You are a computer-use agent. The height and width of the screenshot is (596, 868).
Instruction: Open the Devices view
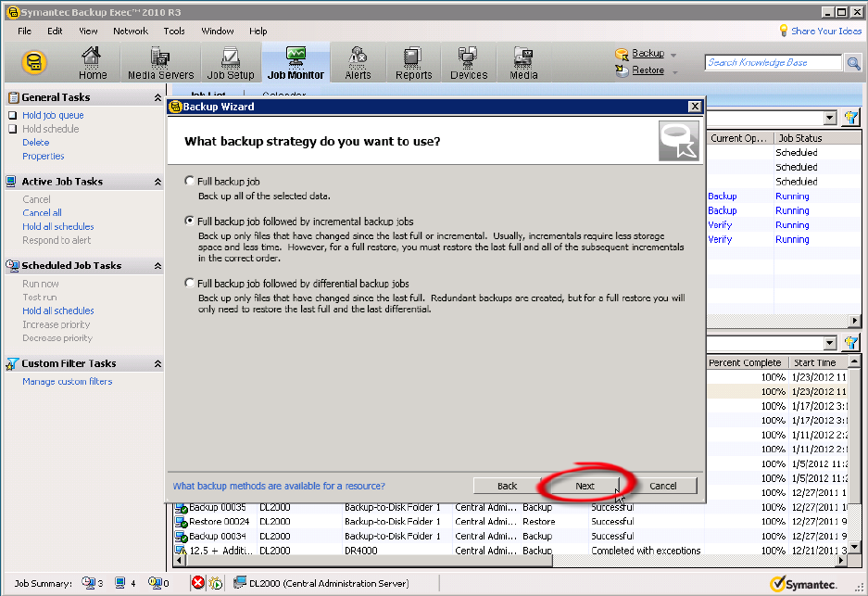(x=469, y=63)
